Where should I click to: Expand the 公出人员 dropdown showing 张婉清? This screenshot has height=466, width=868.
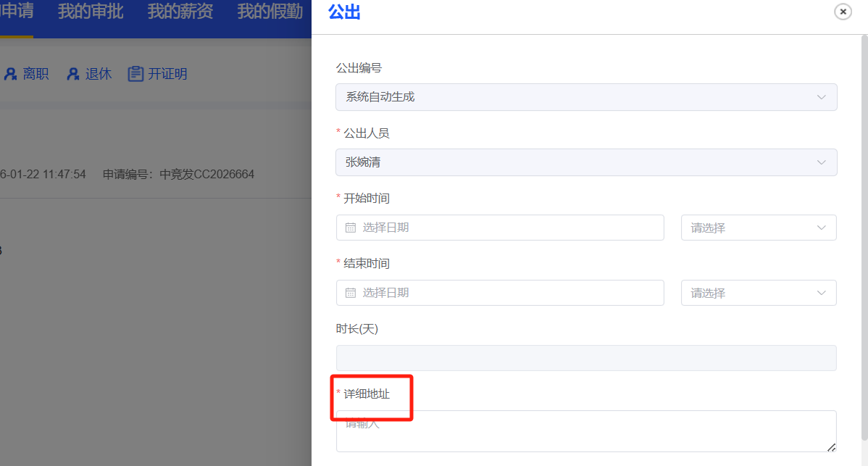tap(586, 162)
